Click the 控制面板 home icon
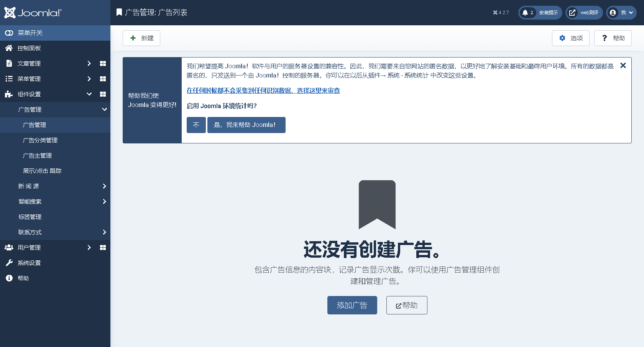The width and height of the screenshot is (644, 347). (x=9, y=48)
